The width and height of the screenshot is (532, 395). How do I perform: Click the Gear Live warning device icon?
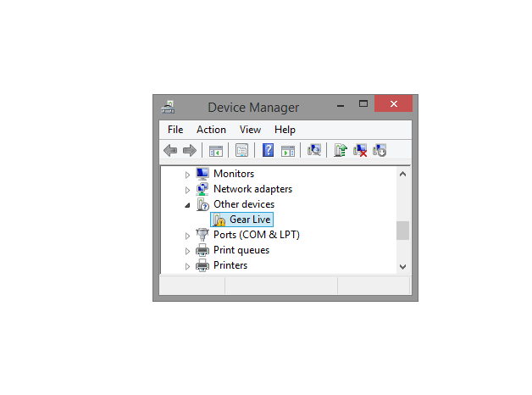coord(219,220)
